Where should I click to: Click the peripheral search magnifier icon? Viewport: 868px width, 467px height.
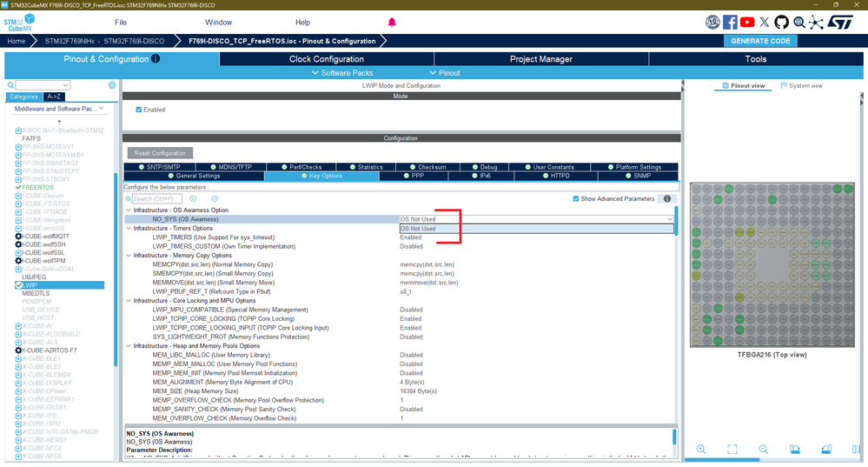(x=10, y=85)
